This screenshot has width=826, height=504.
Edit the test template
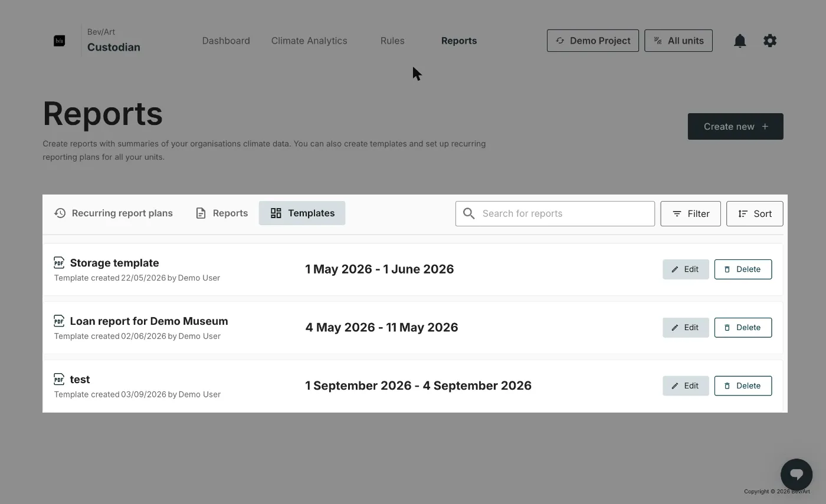(x=686, y=386)
